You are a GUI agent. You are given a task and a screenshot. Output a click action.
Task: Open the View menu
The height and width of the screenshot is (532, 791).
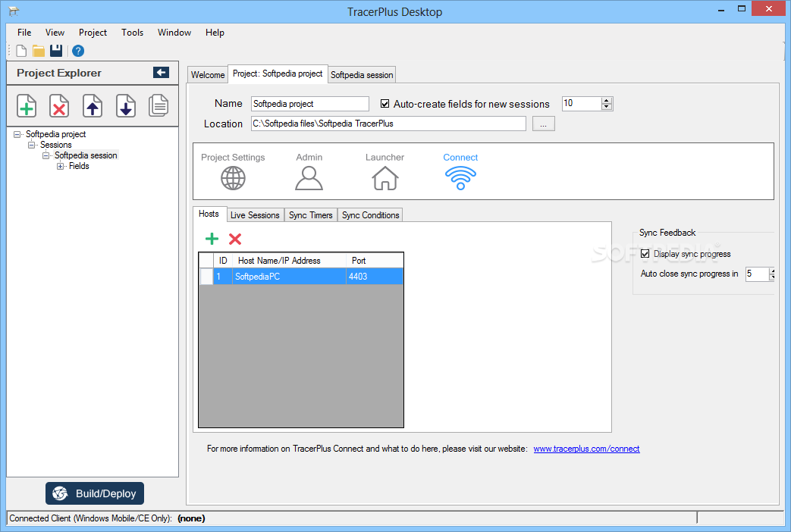click(55, 33)
